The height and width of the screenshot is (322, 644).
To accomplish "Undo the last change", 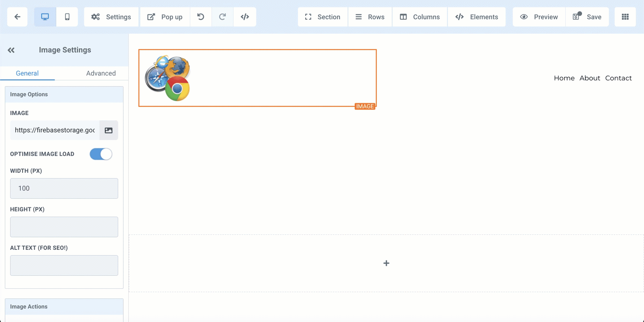I will (201, 17).
